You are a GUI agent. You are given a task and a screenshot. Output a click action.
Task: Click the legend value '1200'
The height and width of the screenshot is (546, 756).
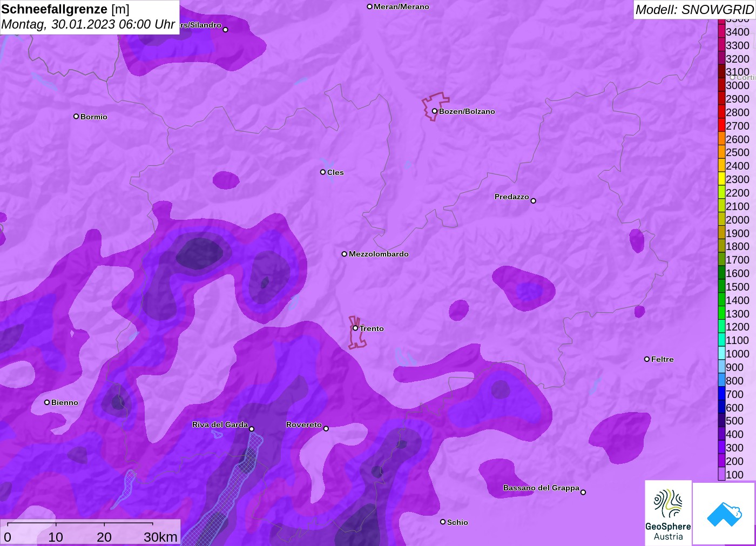click(x=738, y=327)
